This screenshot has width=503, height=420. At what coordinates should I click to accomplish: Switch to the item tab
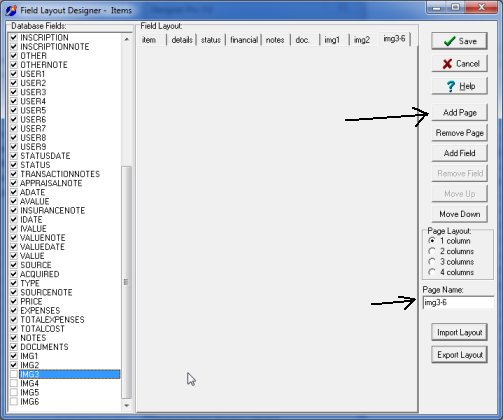coord(149,40)
